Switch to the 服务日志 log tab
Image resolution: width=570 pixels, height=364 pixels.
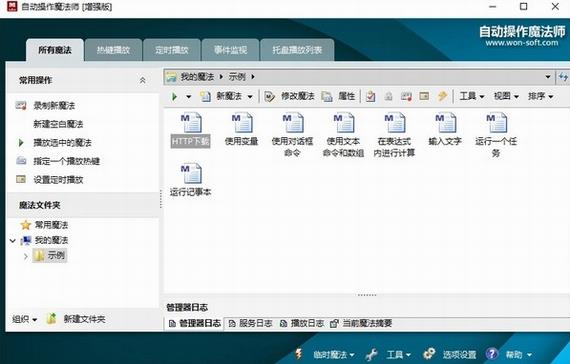click(x=250, y=323)
